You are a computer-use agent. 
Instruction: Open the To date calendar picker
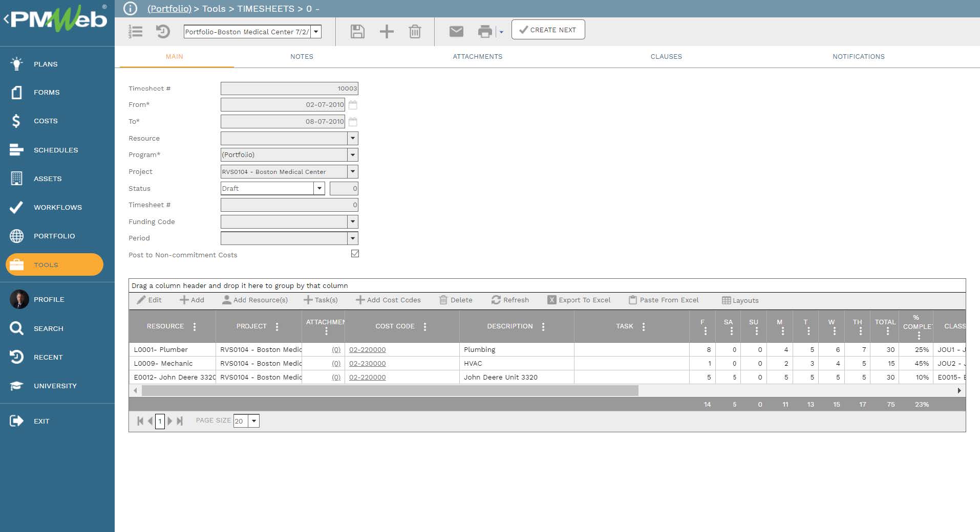(353, 122)
